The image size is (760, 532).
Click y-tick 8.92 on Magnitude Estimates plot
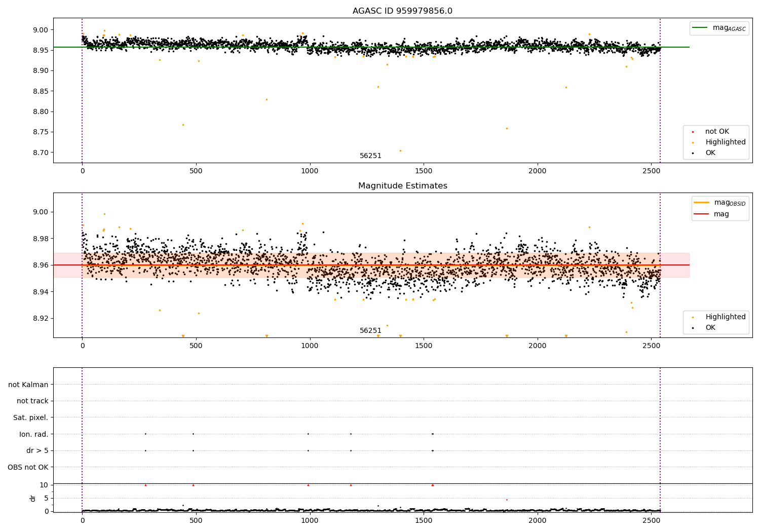40,318
